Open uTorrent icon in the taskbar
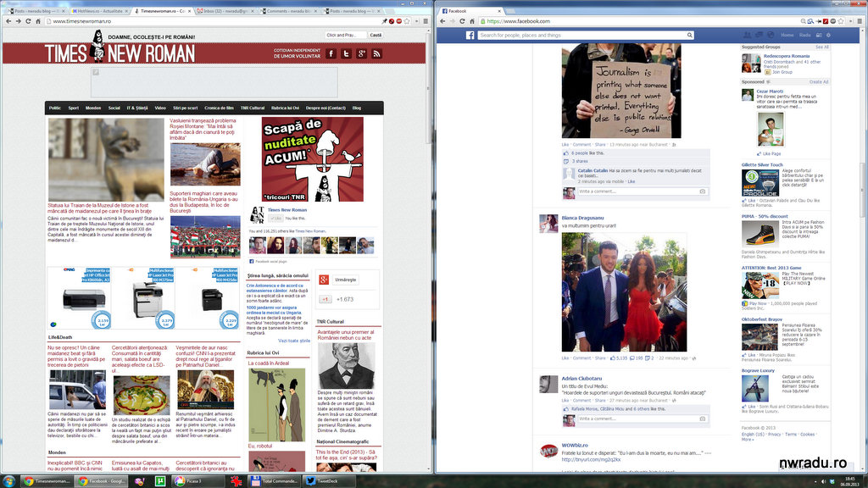 pos(160,481)
